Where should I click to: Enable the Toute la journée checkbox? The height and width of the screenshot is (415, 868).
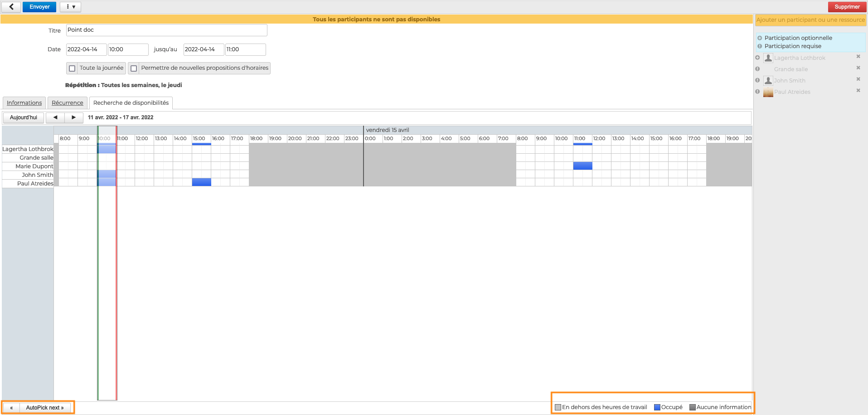[x=72, y=68]
